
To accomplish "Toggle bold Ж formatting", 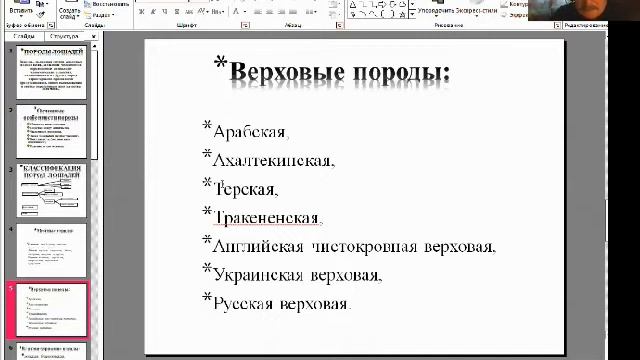I will pos(141,12).
